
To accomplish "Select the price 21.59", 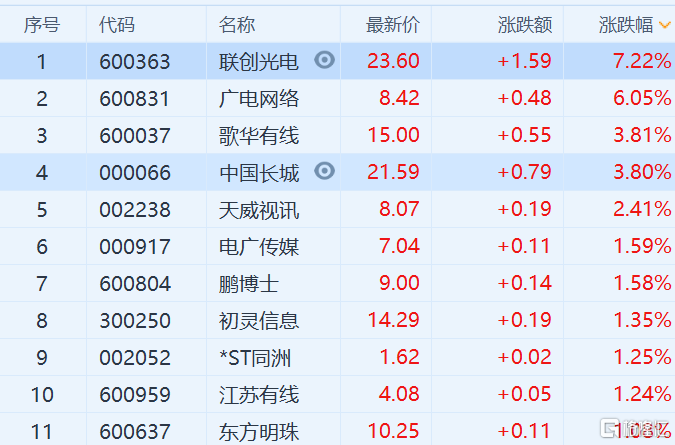I will pos(393,172).
